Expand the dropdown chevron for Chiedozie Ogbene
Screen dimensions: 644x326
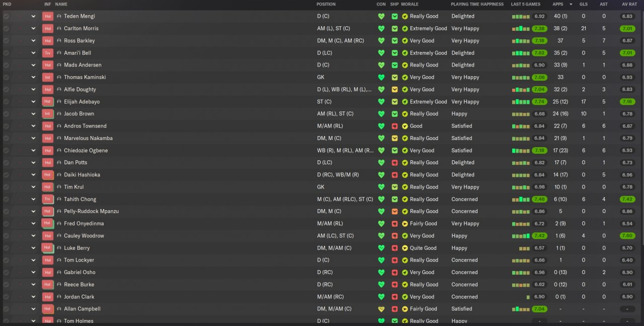point(33,151)
